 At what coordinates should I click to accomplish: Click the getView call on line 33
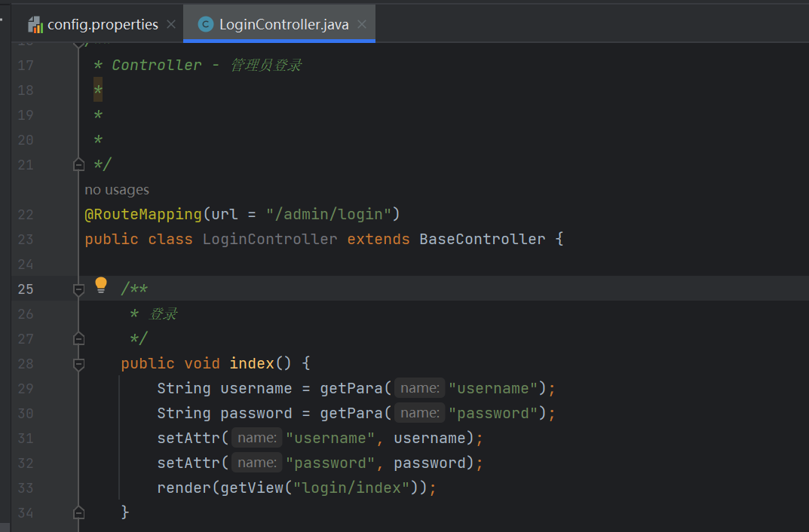tap(251, 488)
